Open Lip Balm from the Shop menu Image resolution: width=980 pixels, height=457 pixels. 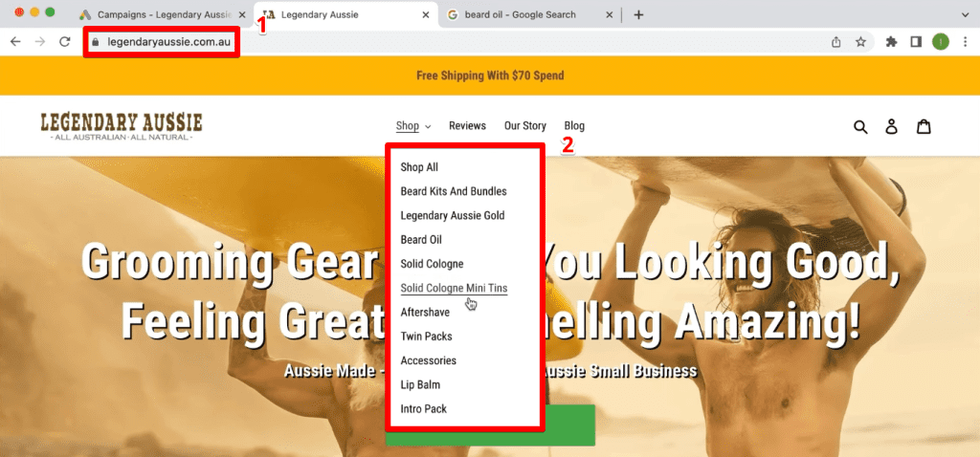(421, 385)
